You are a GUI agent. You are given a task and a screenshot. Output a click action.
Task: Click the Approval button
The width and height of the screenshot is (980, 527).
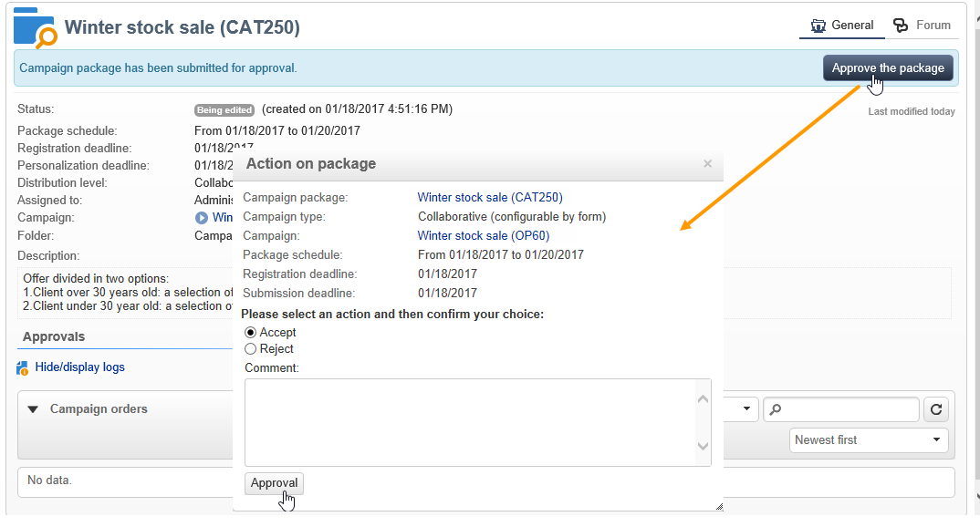click(274, 483)
